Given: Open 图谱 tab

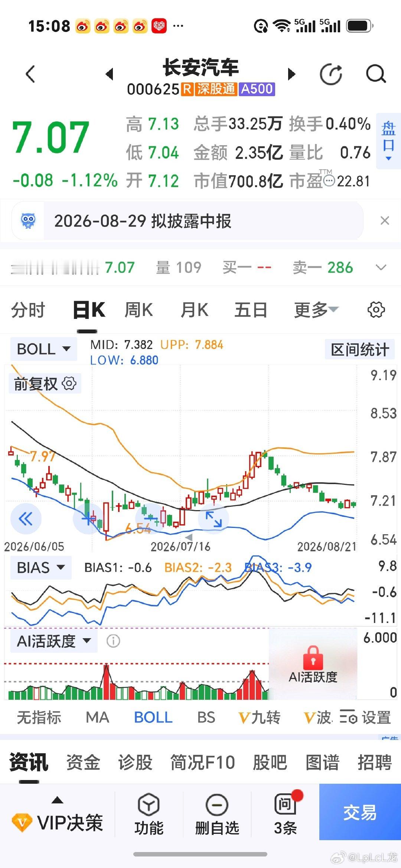Looking at the screenshot, I should click(x=322, y=762).
